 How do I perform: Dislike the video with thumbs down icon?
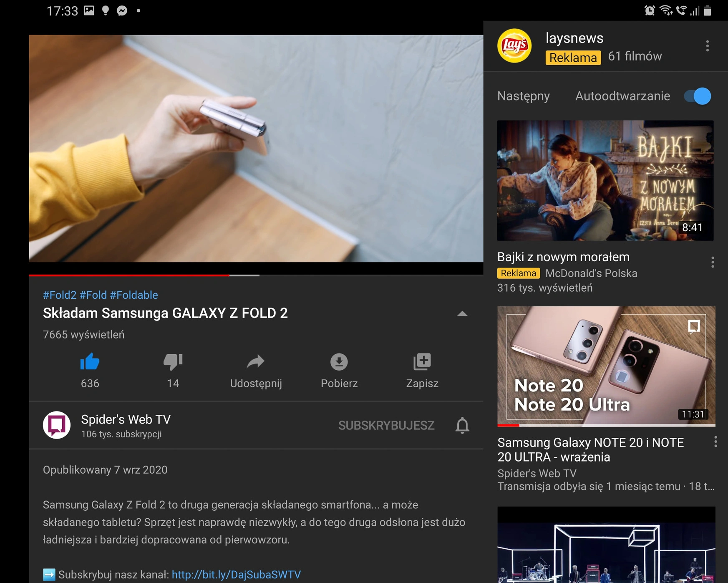click(x=173, y=361)
